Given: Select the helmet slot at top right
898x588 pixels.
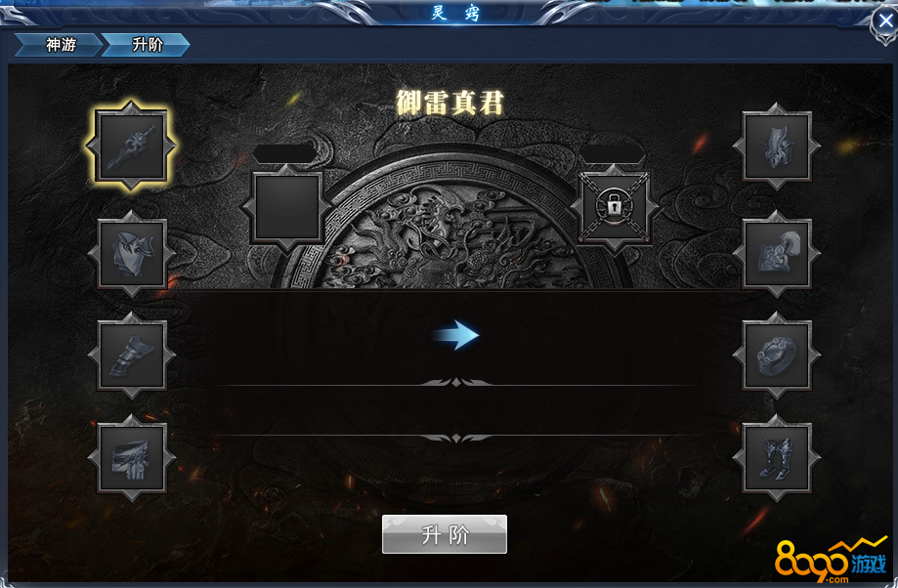Looking at the screenshot, I should [777, 146].
